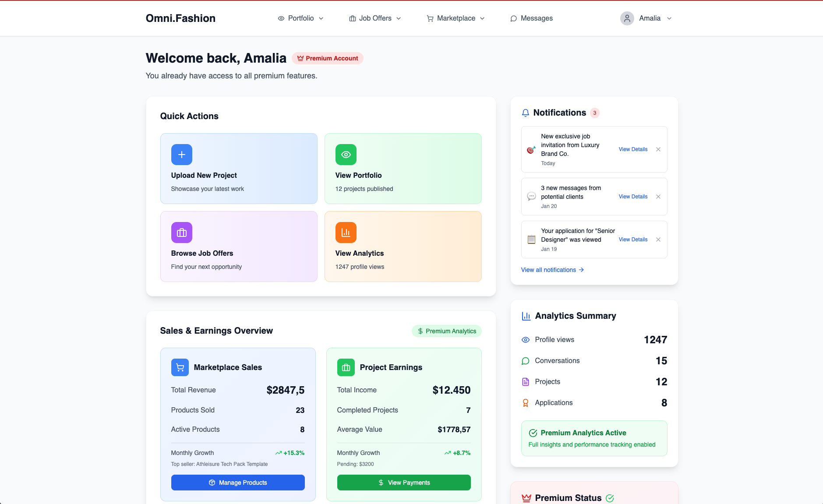Click the Amalia user avatar icon
Viewport: 823px width, 504px height.
point(627,18)
